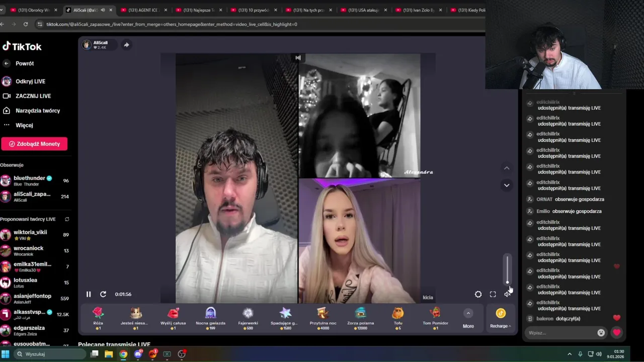Click the taskbar search box Wyszukaj
Screen dimensions: 644x362
click(x=50, y=354)
